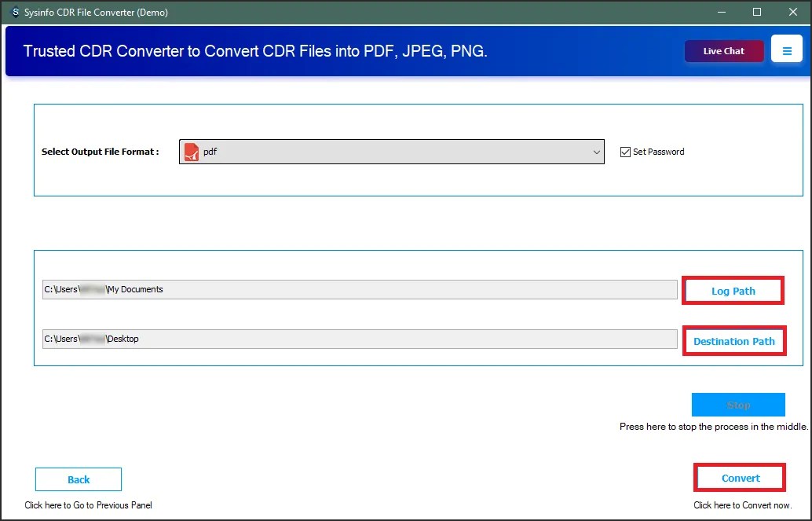
Task: Open the output file format dropdown
Action: [x=596, y=152]
